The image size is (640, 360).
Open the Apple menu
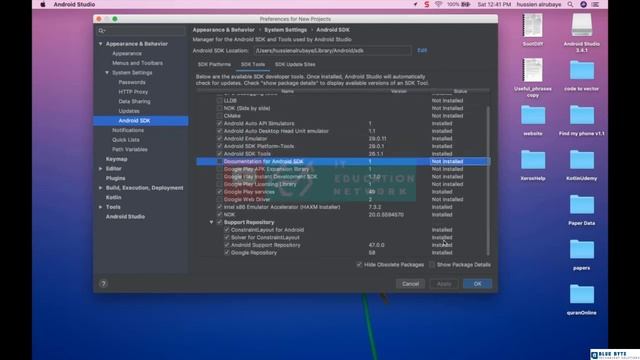click(42, 4)
